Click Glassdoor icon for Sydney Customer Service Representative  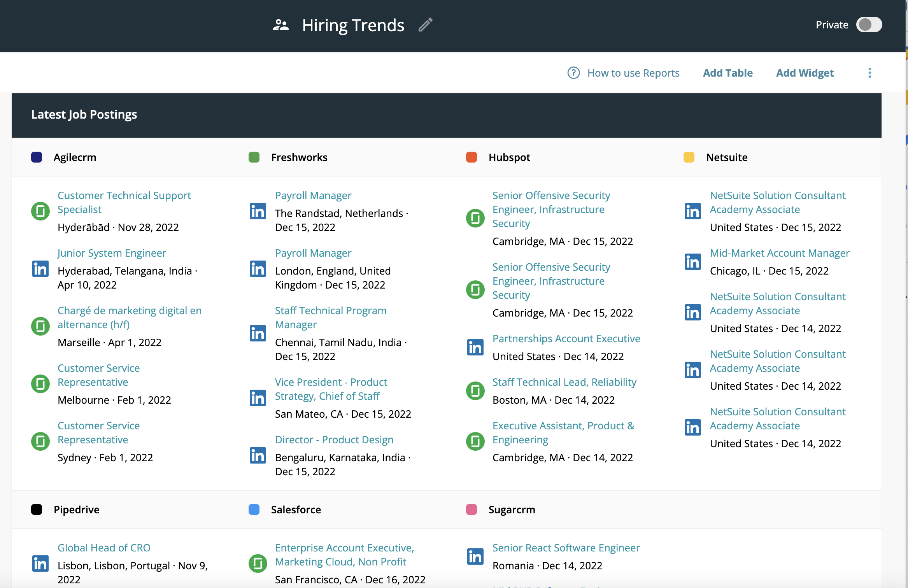[40, 441]
